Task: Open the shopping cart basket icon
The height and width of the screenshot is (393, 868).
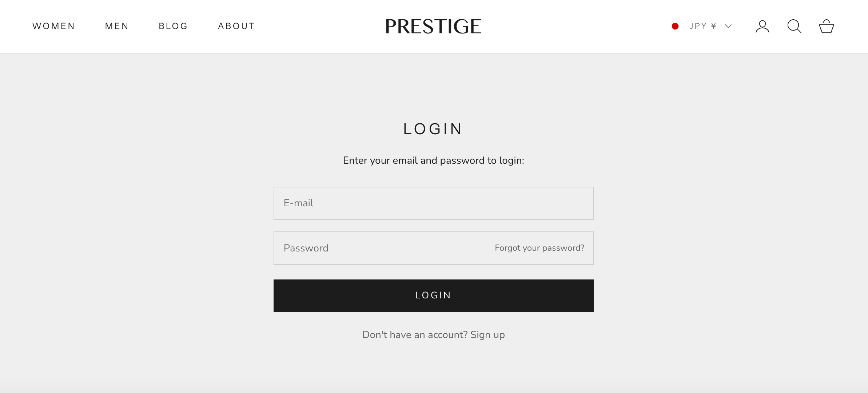Action: point(826,27)
